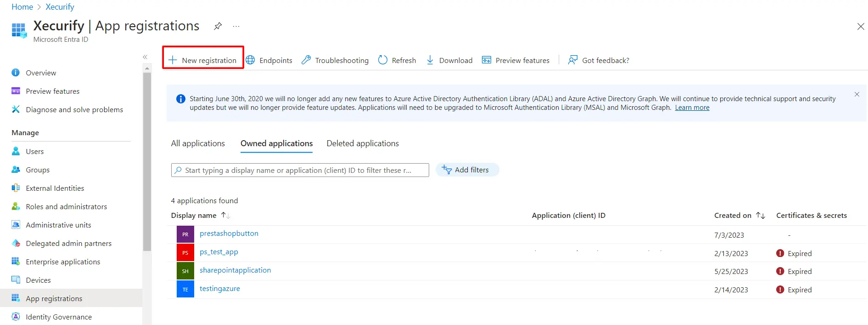
Task: Open the more options ellipsis beside title
Action: click(236, 26)
